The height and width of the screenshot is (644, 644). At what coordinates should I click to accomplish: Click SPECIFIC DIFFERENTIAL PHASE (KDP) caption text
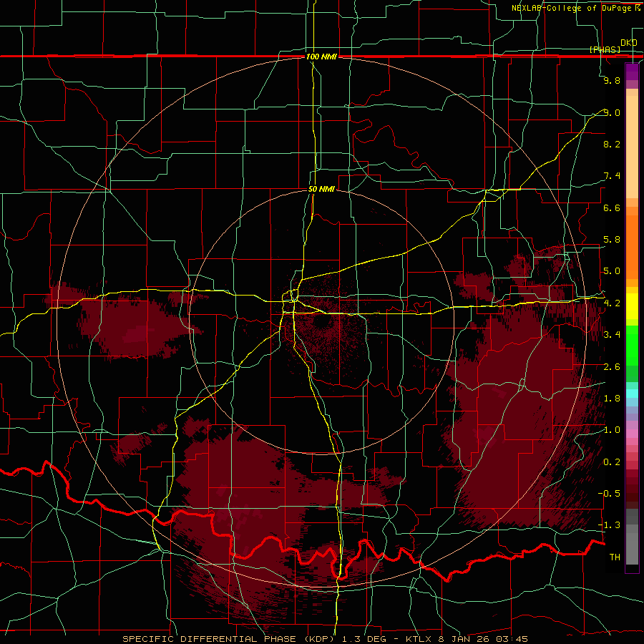[227, 639]
